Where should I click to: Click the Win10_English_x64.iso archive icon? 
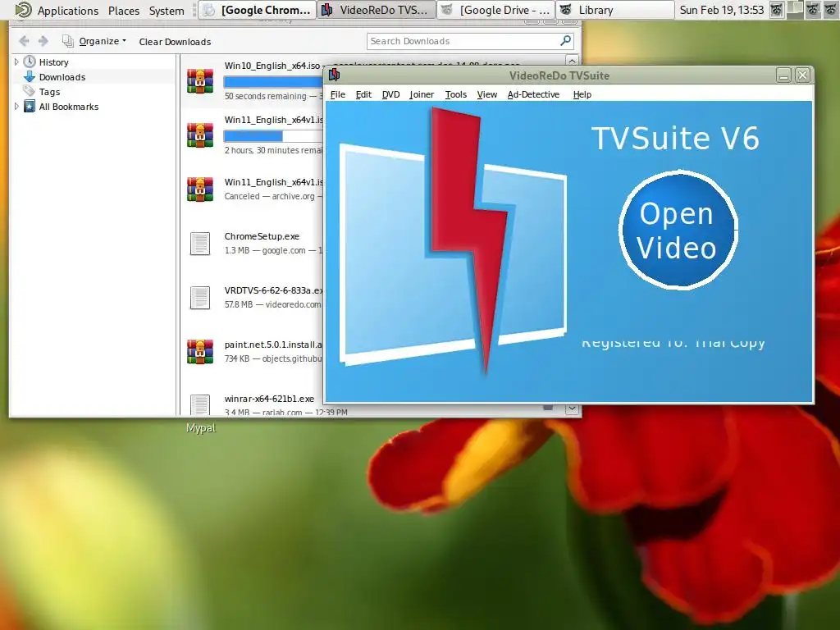[x=200, y=81]
